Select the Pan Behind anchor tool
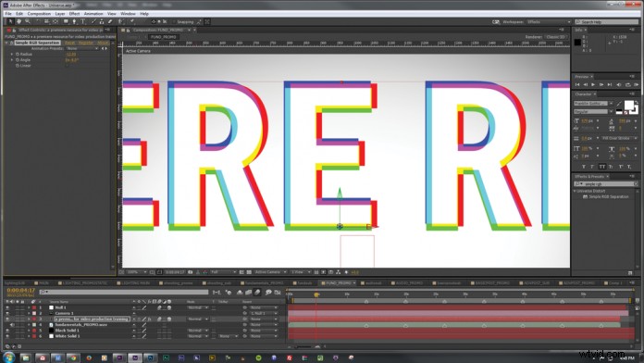Viewport: 644px width, 363px height. pos(56,21)
